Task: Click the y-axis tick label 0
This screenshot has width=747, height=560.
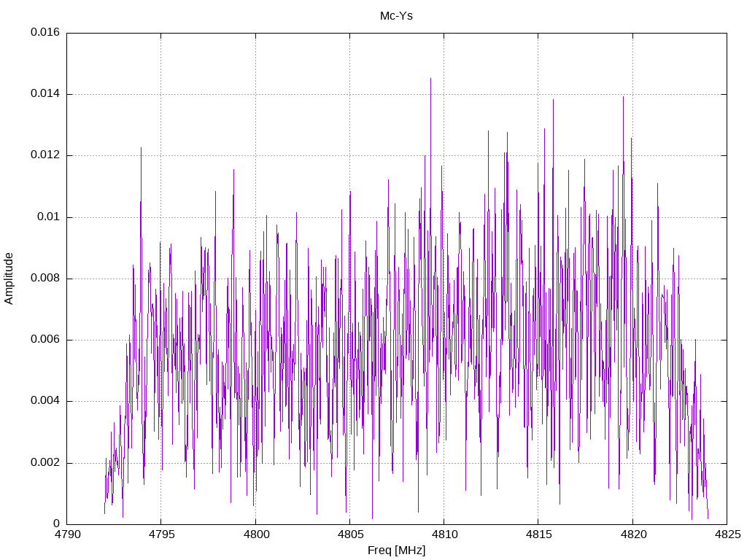Action: (57, 524)
